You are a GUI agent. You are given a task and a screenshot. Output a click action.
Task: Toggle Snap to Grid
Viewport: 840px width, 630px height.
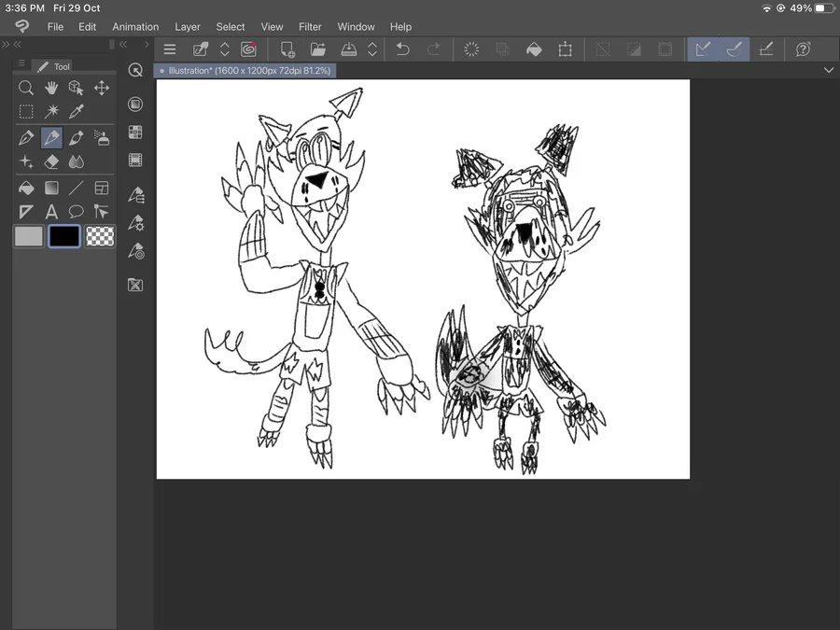pyautogui.click(x=766, y=49)
